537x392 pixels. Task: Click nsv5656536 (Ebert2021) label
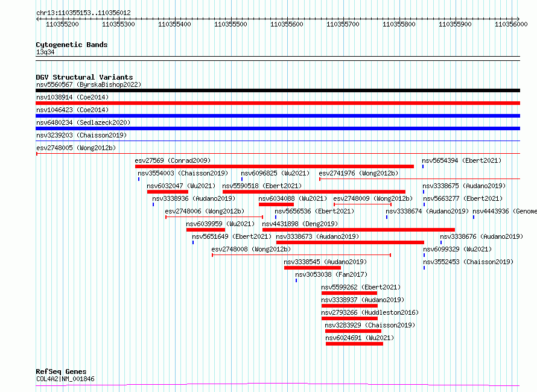(x=314, y=211)
